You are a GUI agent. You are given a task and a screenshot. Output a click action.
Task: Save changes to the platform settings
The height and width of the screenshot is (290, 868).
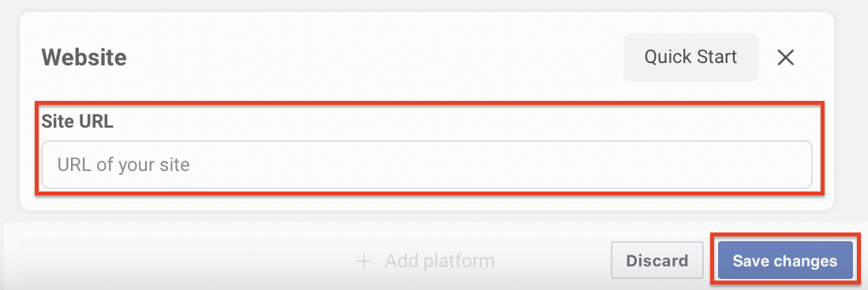(x=785, y=261)
